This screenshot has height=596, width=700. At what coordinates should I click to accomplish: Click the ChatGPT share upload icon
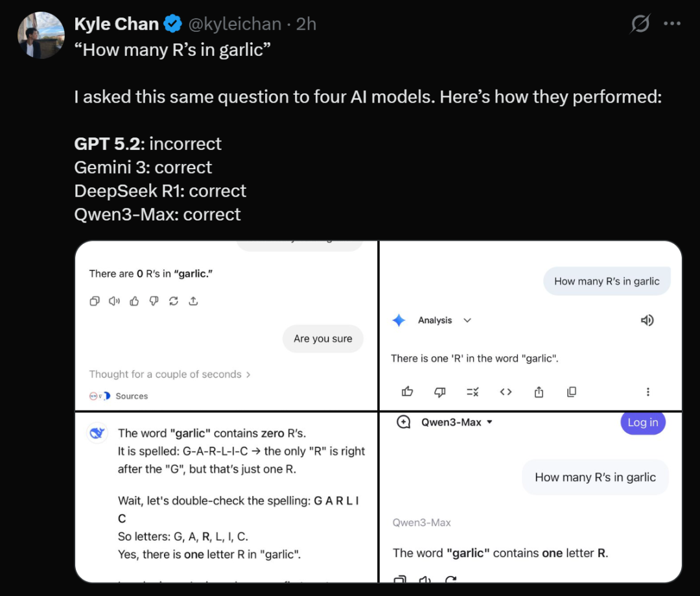coord(193,301)
